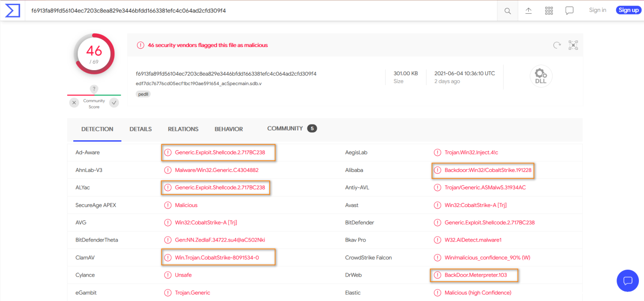Open the similarity graph icon
Viewport: 644px width, 301px height.
click(573, 45)
